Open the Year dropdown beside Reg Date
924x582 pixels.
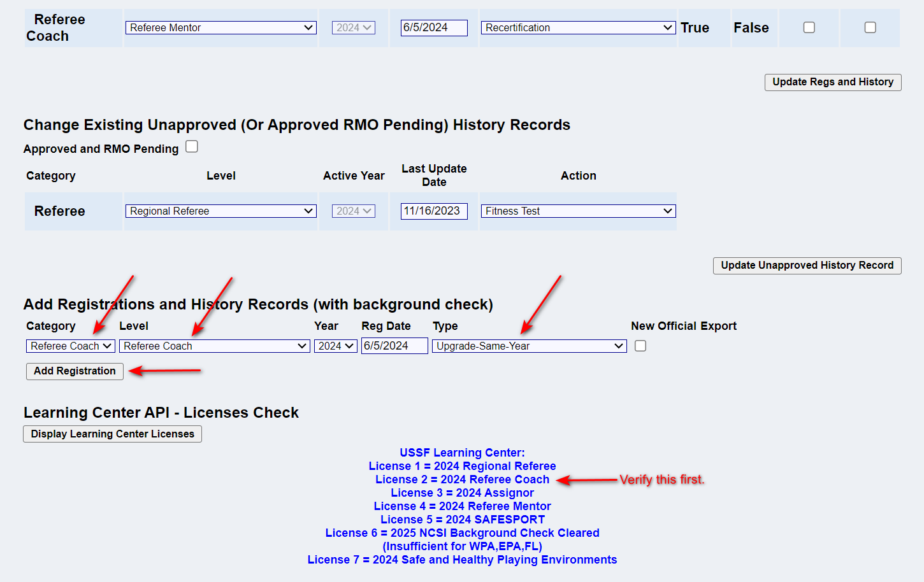336,346
